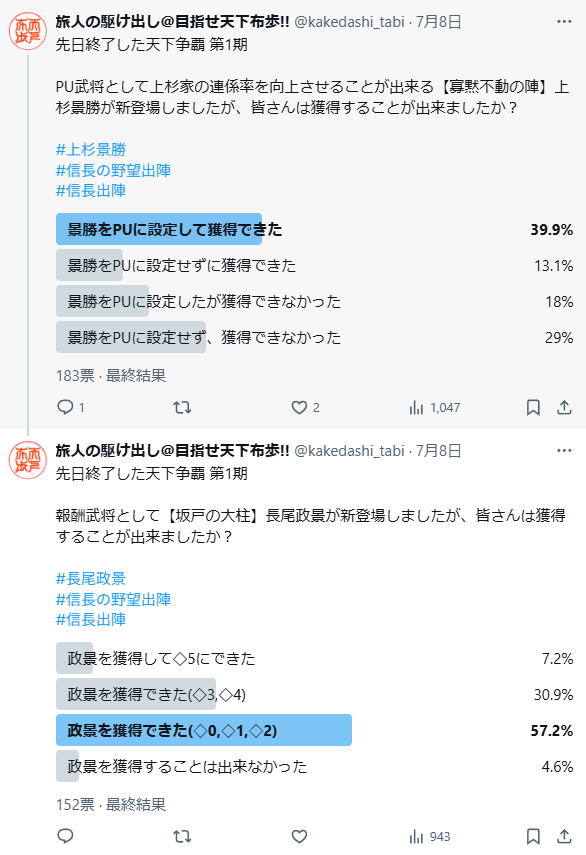Open more options menu on first tweet
586x855 pixels.
[564, 21]
